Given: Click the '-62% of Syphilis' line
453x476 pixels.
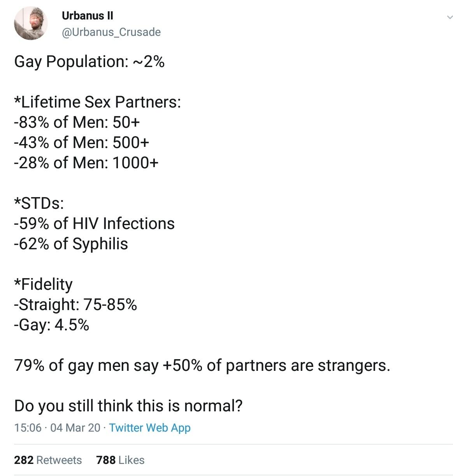Looking at the screenshot, I should click(71, 244).
